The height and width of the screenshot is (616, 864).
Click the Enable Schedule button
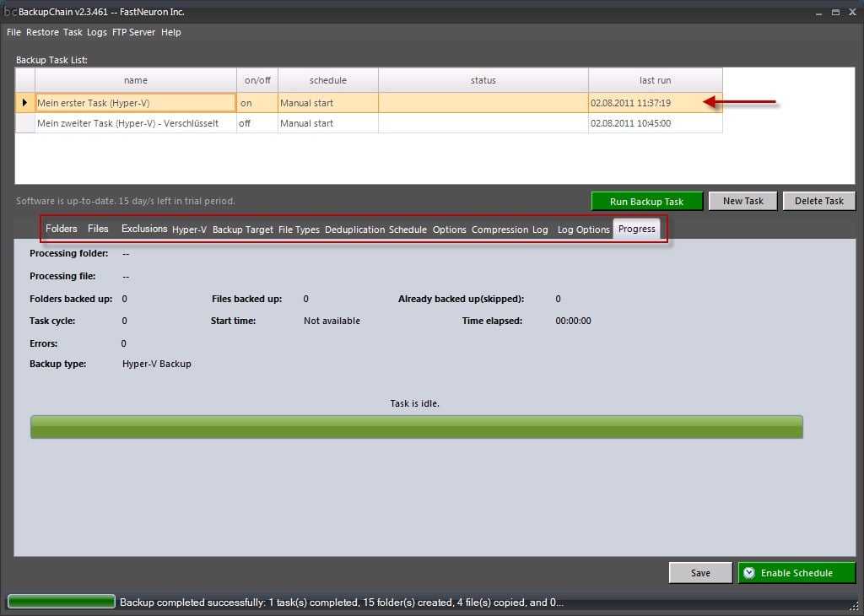tap(796, 573)
